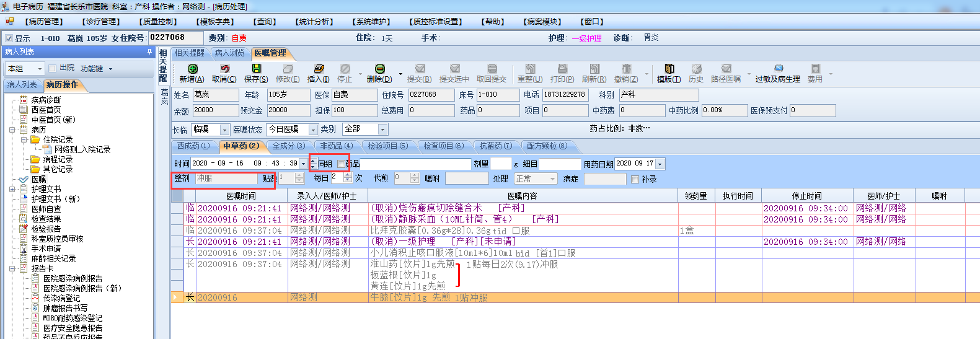Enable the 同组 checkbox
980x339 pixels.
coord(340,164)
